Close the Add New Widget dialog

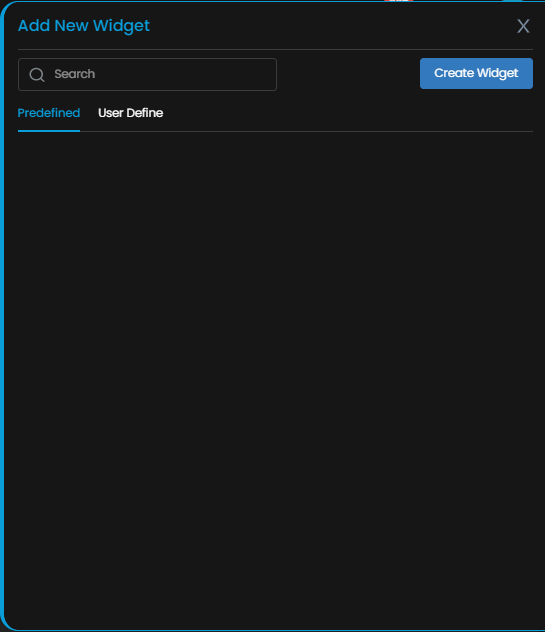point(523,26)
